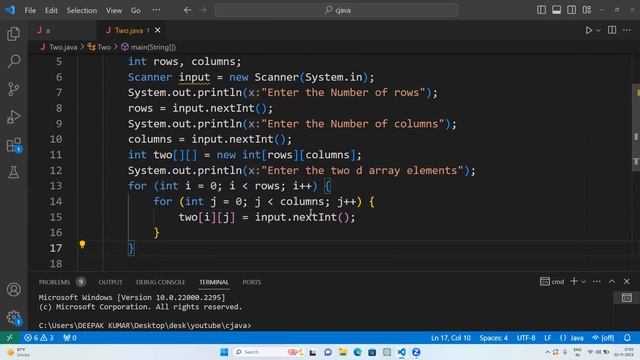Create a new terminal with plus
Viewport: 640px width, 360px height.
tap(574, 281)
